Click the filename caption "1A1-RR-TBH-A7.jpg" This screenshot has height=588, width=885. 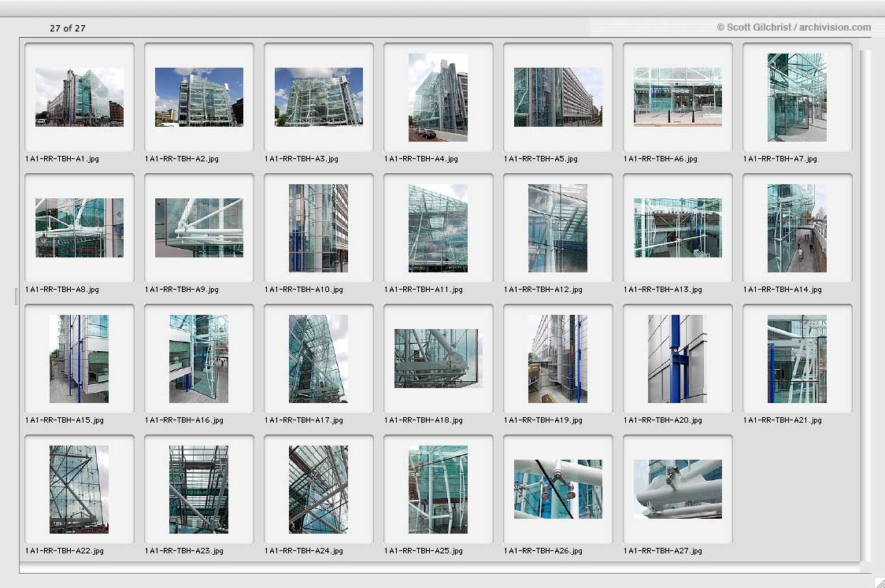[780, 159]
